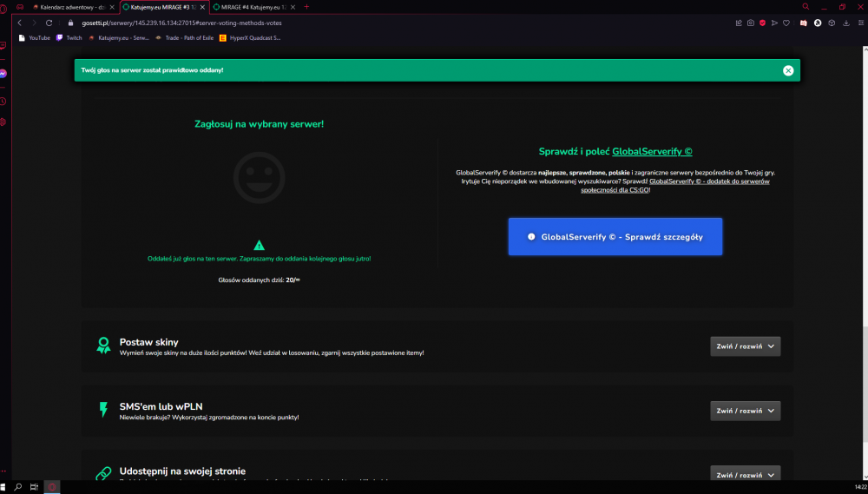
Task: Expand Udostępnij na swojej stronie section
Action: pyautogui.click(x=745, y=474)
